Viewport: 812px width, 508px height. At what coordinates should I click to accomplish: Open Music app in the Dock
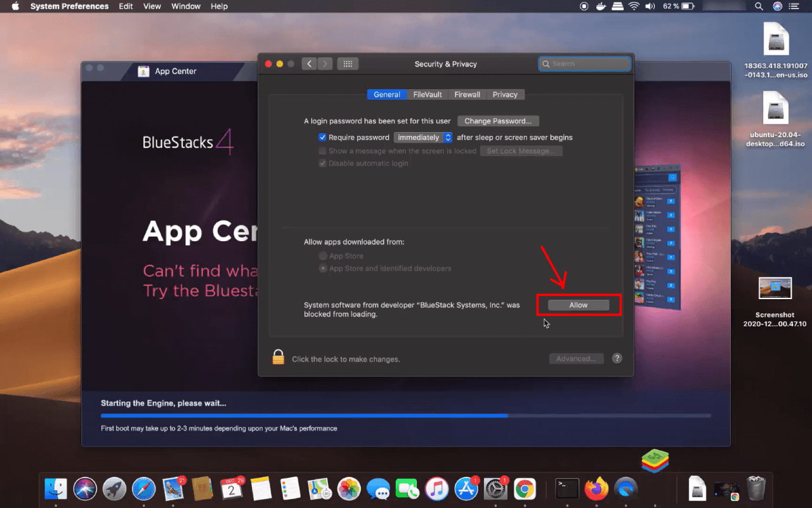click(437, 488)
